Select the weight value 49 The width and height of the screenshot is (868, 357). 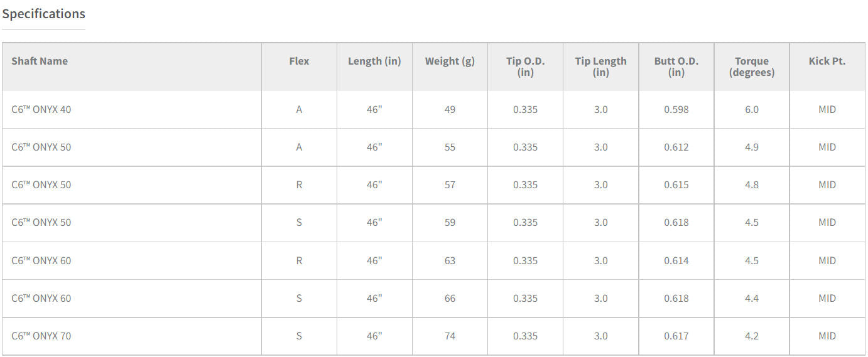coord(450,109)
